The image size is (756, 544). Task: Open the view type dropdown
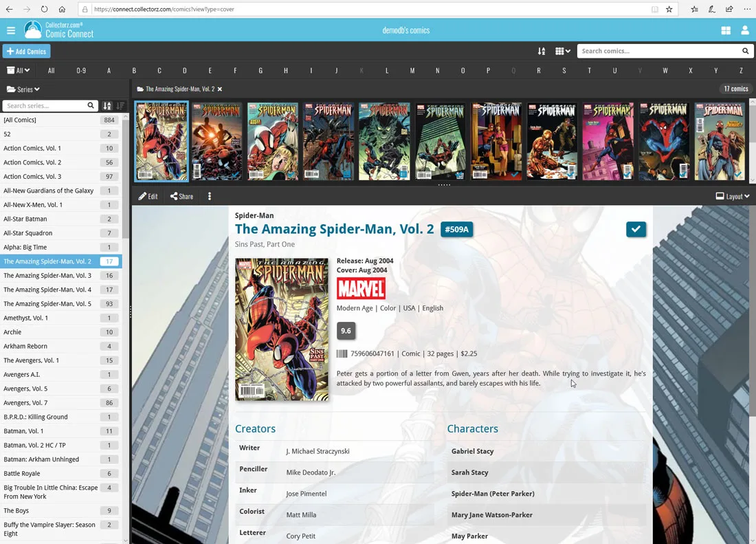(563, 51)
